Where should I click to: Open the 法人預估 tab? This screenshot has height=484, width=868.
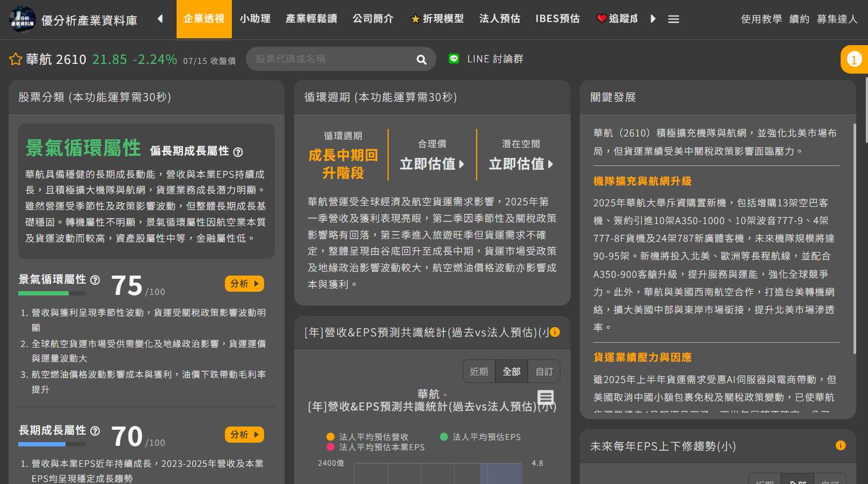click(500, 19)
